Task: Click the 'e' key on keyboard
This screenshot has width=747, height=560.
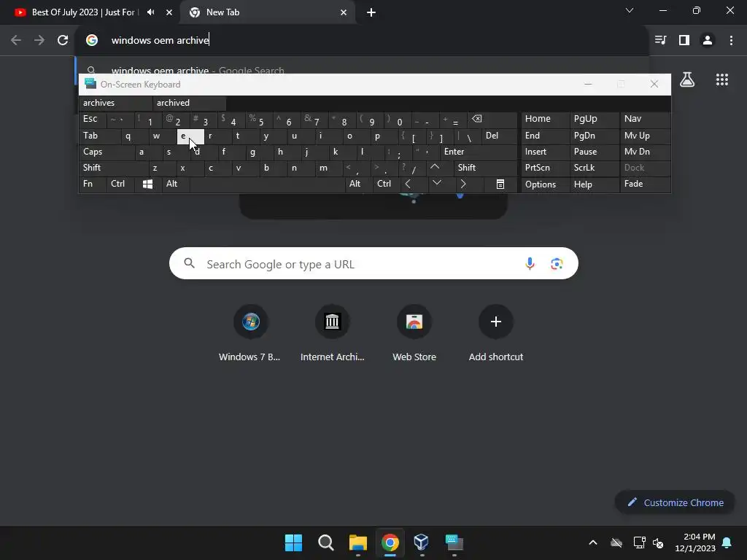Action: tap(190, 136)
